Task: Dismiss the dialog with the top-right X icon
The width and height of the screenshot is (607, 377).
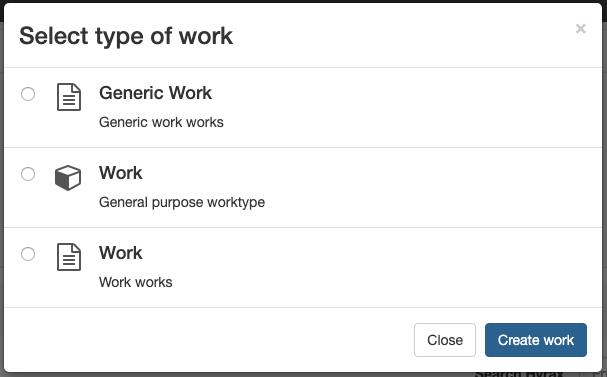Action: click(580, 29)
